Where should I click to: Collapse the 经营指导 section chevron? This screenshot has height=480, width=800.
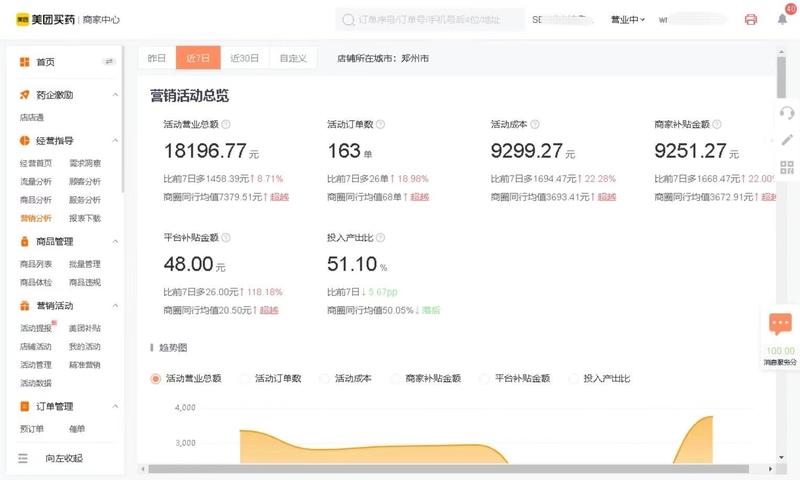tap(115, 140)
